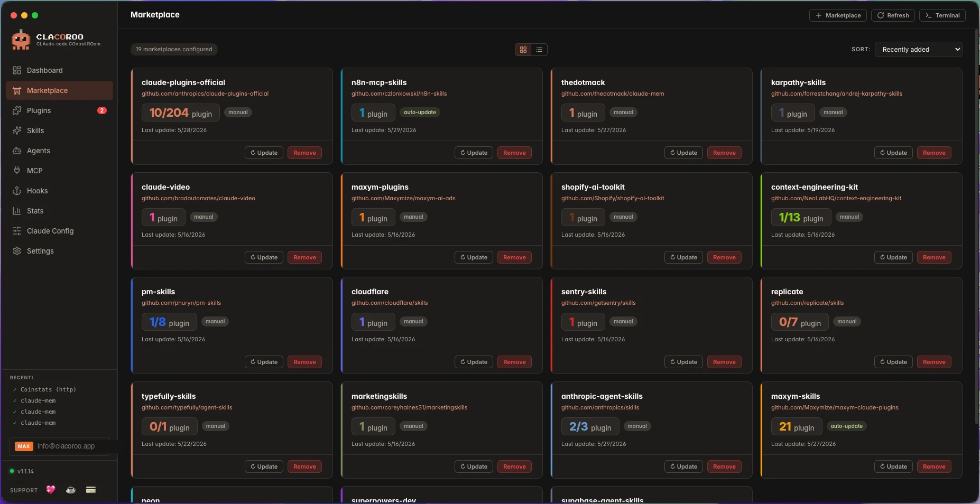The width and height of the screenshot is (980, 504).
Task: Click the Refresh button in header
Action: coord(893,15)
